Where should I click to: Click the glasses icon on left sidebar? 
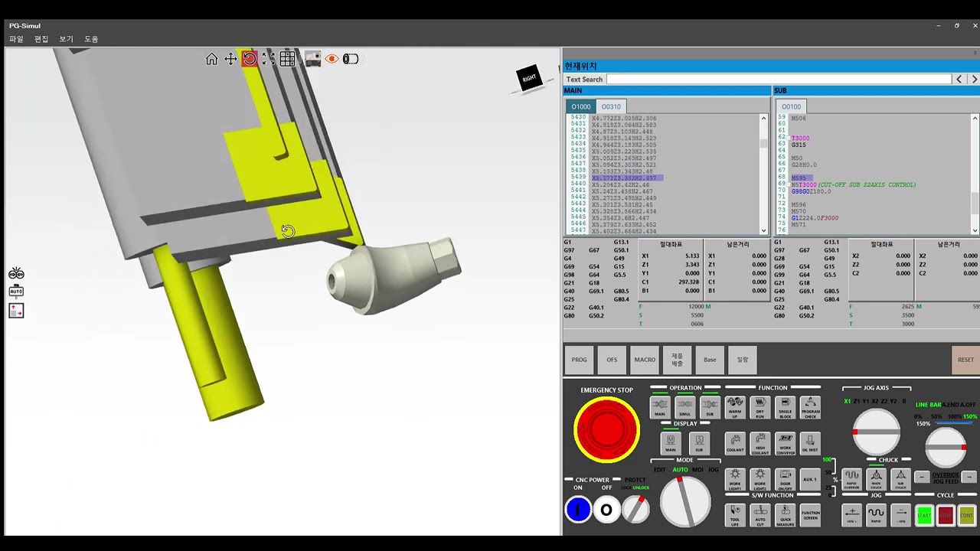coord(16,274)
